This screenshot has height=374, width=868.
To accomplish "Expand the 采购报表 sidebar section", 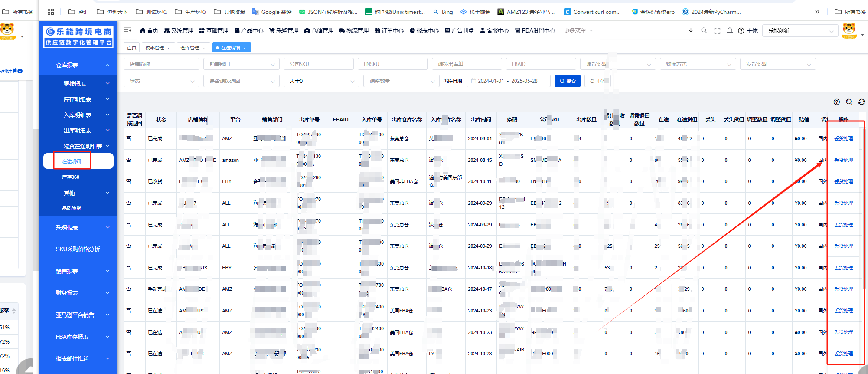I will coord(78,227).
